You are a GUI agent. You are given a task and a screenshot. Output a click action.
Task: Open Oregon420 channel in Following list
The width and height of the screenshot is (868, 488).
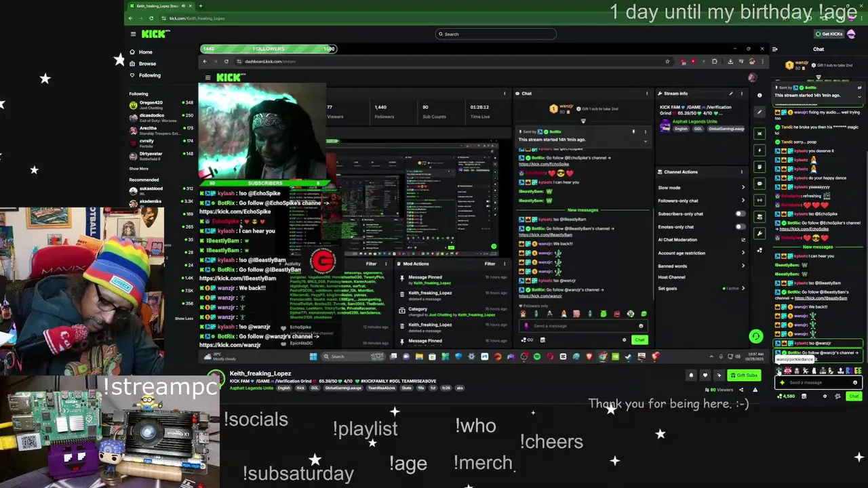click(x=161, y=105)
